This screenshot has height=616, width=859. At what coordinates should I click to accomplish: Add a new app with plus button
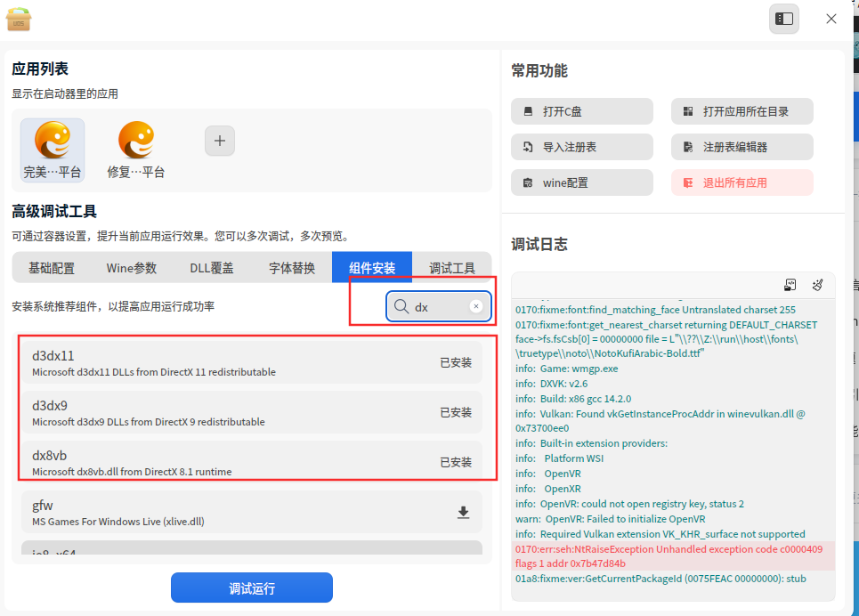tap(220, 141)
